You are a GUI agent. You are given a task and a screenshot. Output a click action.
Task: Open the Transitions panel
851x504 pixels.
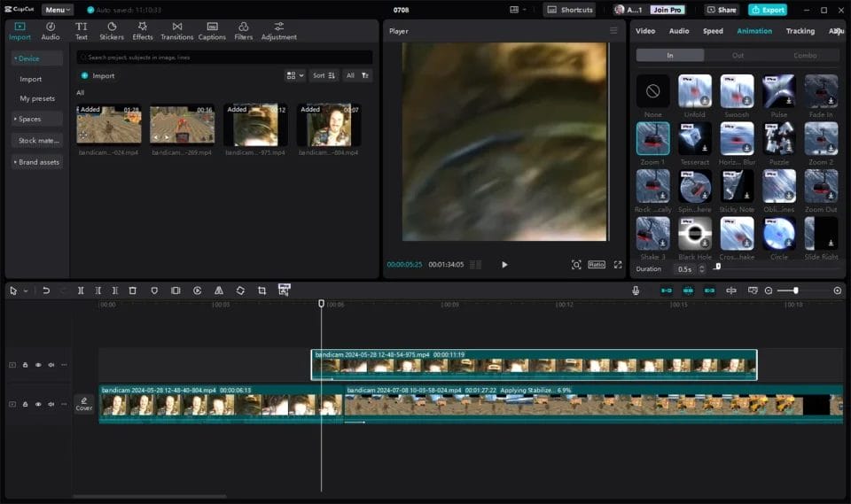pos(176,31)
